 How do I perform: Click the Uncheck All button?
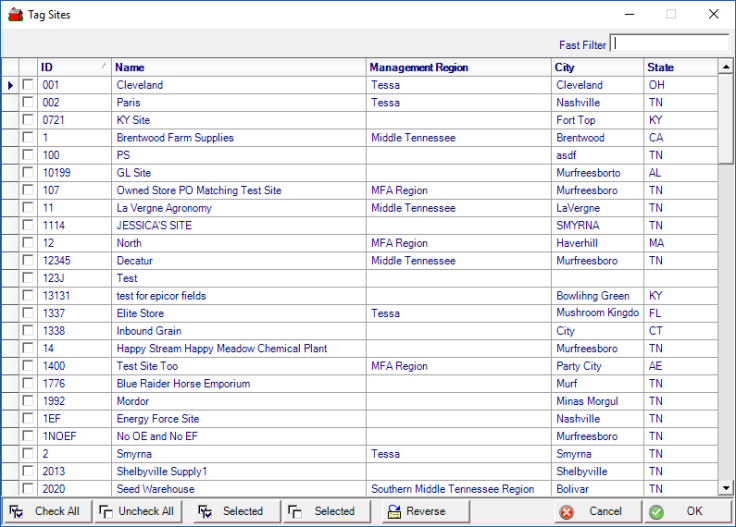[x=138, y=511]
